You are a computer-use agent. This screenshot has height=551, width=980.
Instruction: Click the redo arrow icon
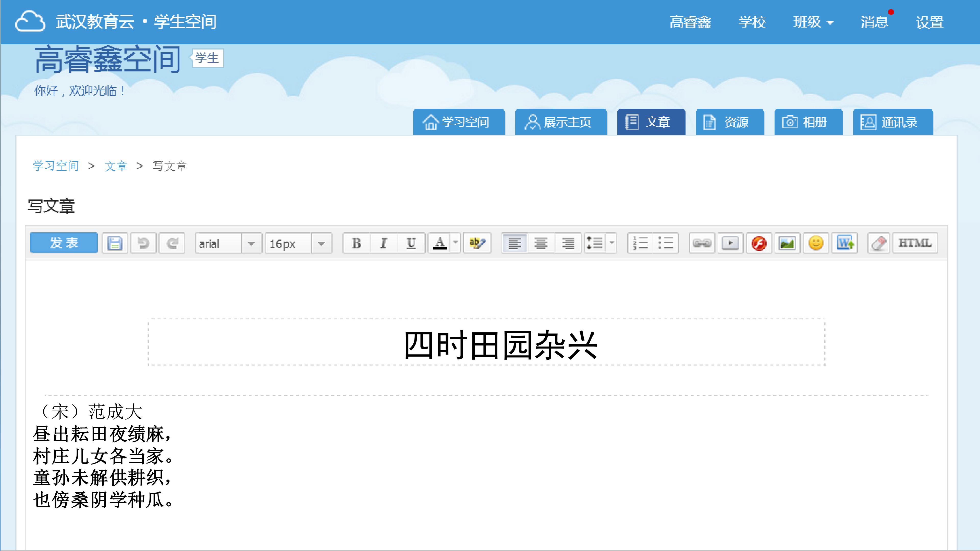(172, 243)
